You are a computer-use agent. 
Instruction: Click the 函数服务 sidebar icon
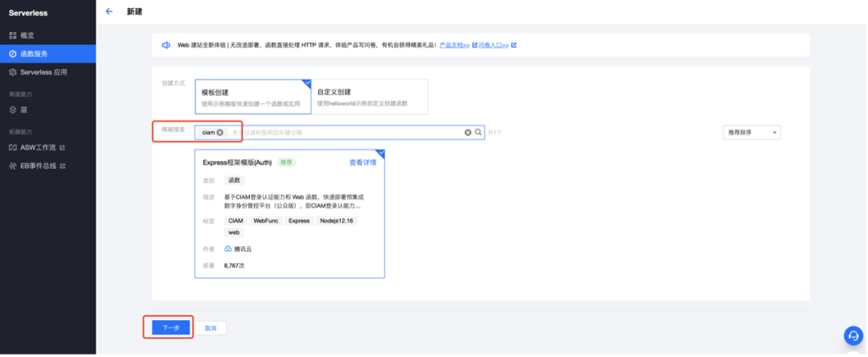pyautogui.click(x=13, y=54)
